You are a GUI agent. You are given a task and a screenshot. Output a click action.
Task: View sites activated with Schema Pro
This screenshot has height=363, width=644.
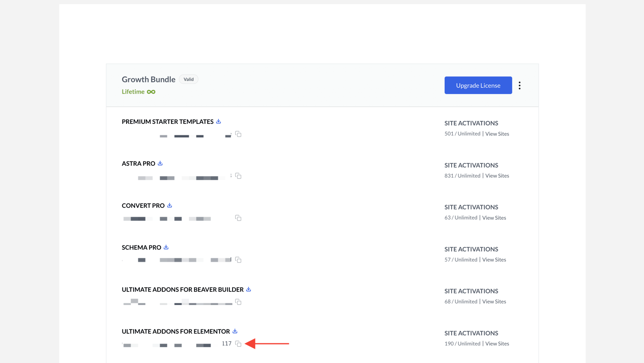494,259
